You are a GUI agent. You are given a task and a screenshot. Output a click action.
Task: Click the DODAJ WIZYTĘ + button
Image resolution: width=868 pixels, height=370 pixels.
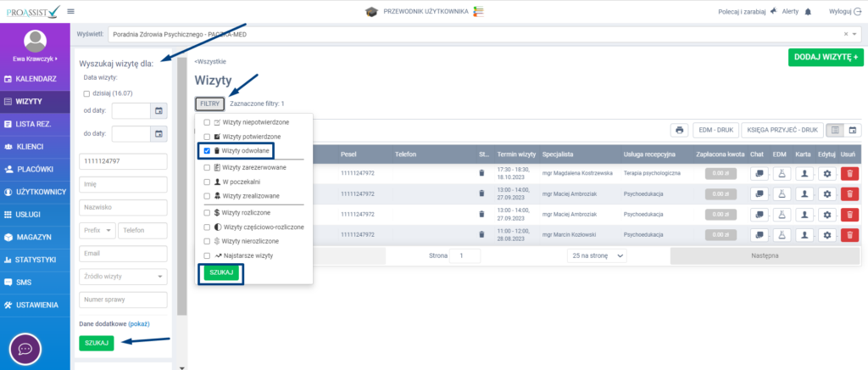[824, 57]
